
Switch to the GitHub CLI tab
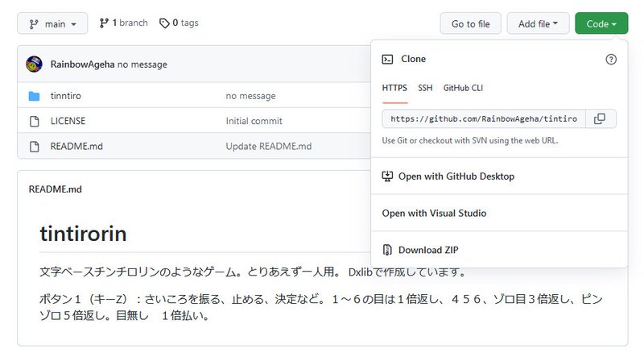coord(463,88)
